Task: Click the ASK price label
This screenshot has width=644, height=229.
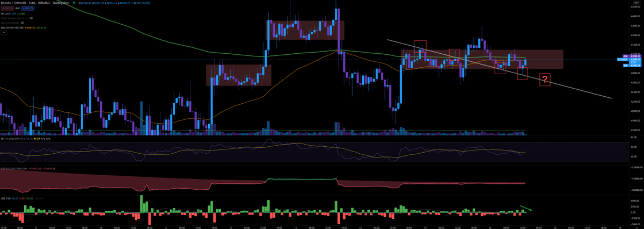Action: [x=626, y=56]
